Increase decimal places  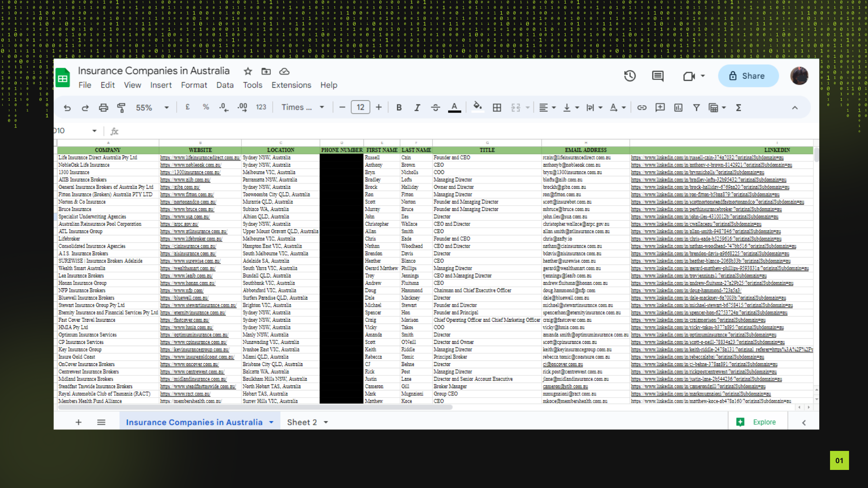click(x=242, y=108)
